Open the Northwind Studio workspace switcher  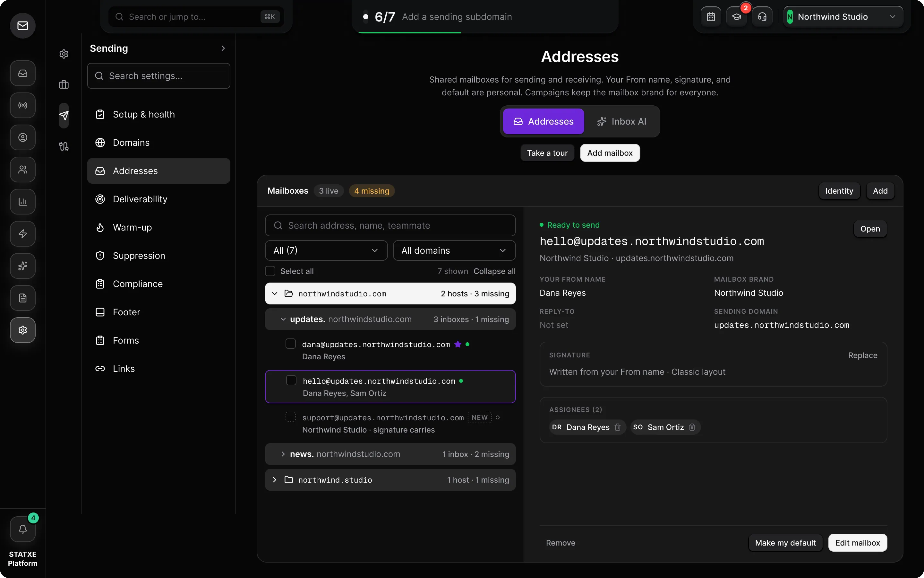click(x=843, y=17)
